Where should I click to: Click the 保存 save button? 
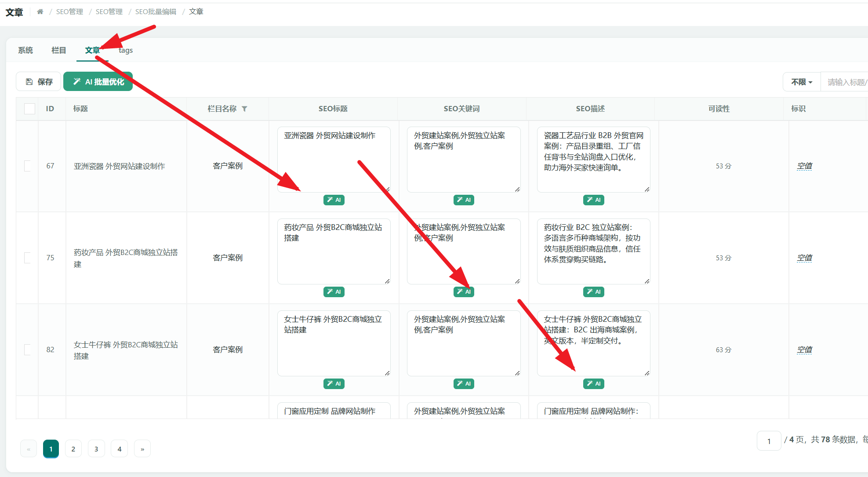(x=39, y=82)
